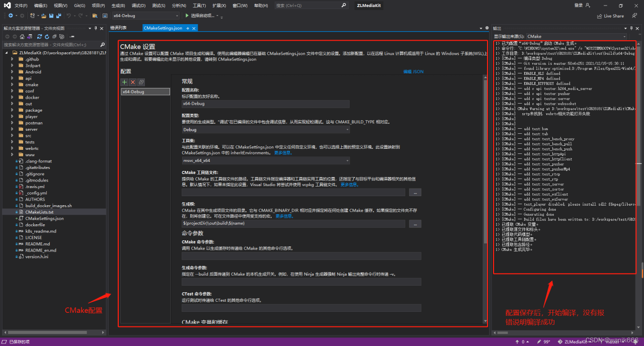Browse for the CMake toolchain file
The image size is (644, 346).
coord(415,192)
